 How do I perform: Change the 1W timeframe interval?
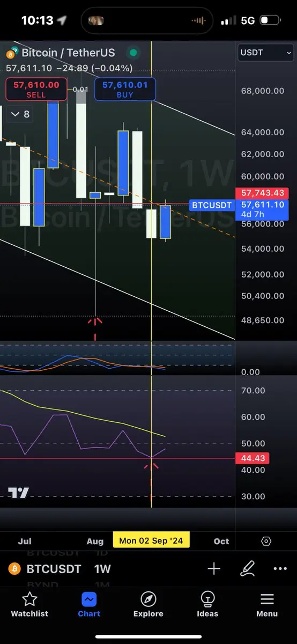[103, 569]
